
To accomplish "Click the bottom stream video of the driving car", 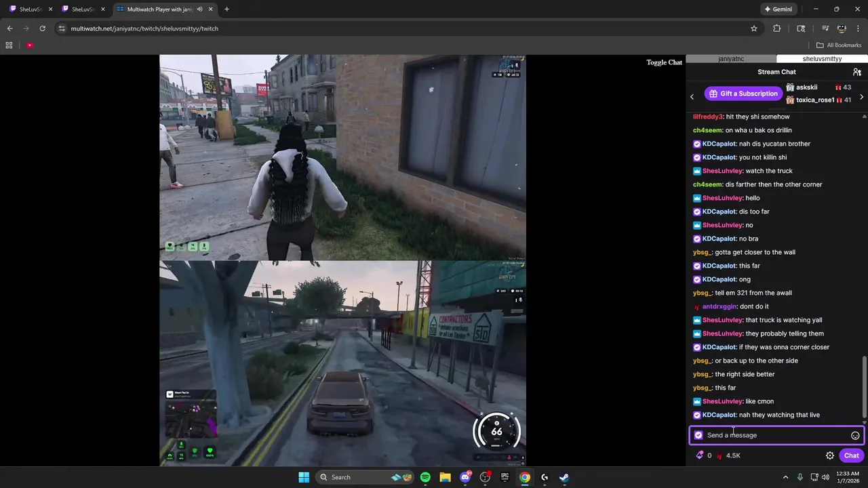I will click(x=342, y=363).
